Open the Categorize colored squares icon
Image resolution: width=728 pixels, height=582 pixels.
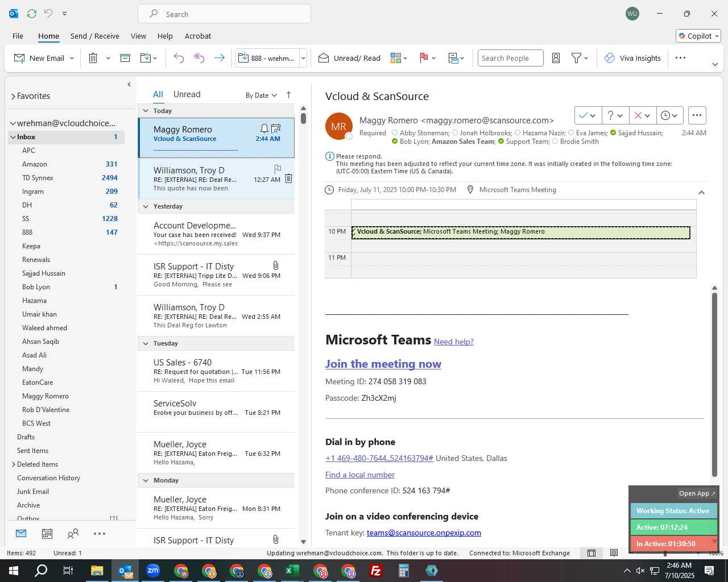pos(396,58)
